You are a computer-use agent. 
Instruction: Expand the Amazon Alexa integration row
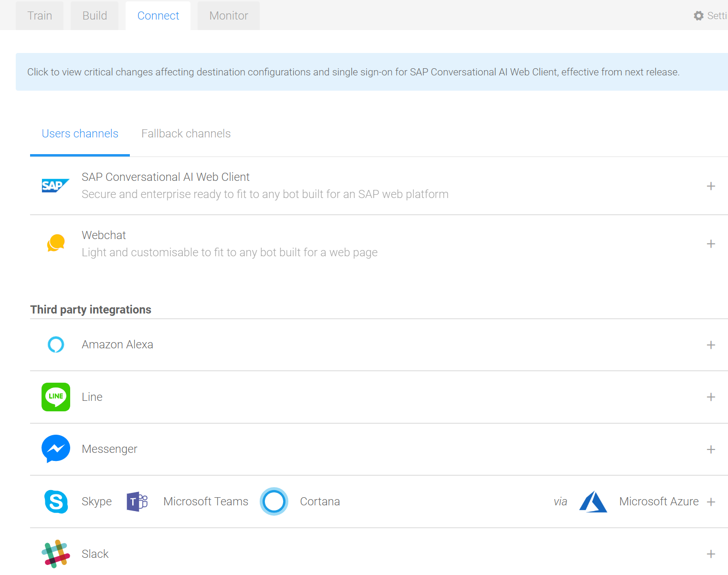pos(711,345)
